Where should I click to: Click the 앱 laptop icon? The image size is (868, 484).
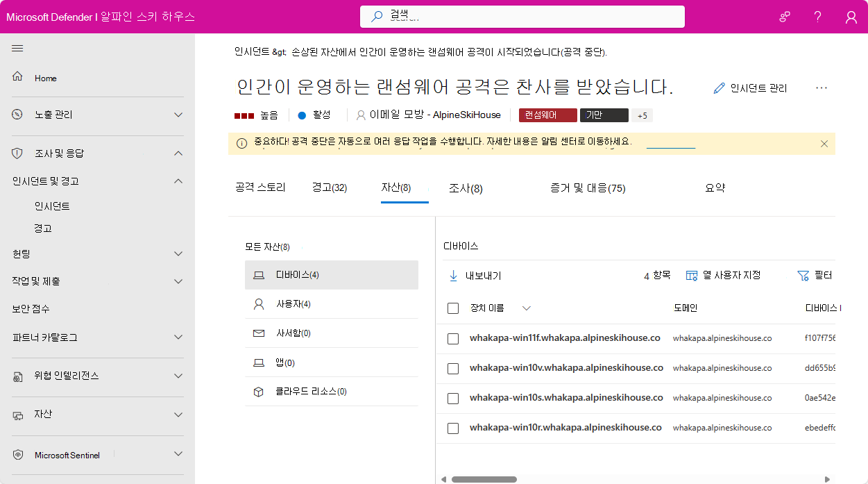(x=259, y=362)
